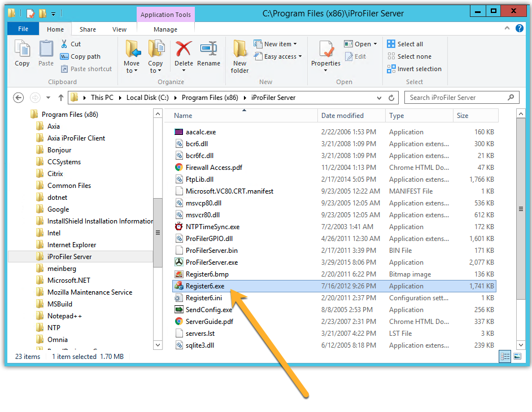Screen dimensions: 532x412
Task: Select the Mozilla Maintenance Service folder
Action: 90,292
